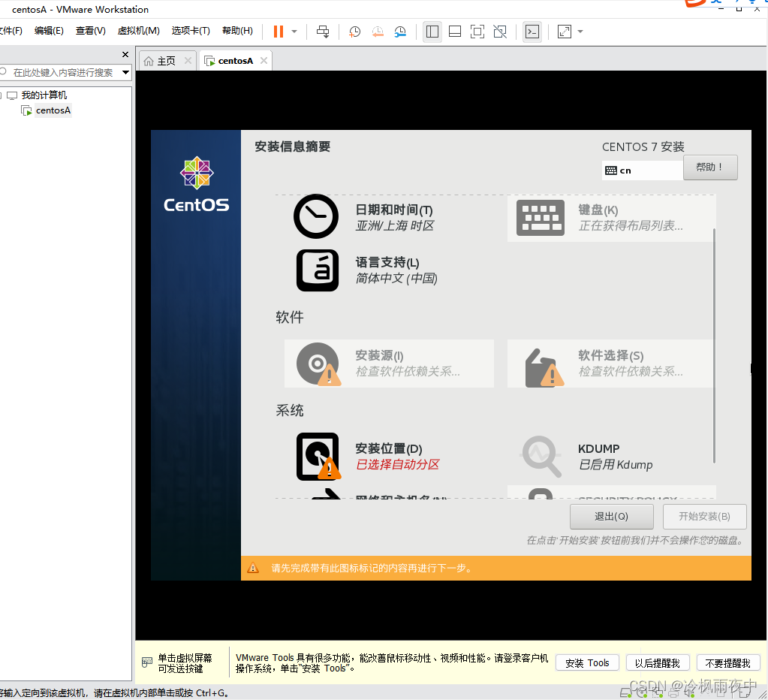The height and width of the screenshot is (700, 768).
Task: Open the 帮助(H) menu
Action: [237, 31]
